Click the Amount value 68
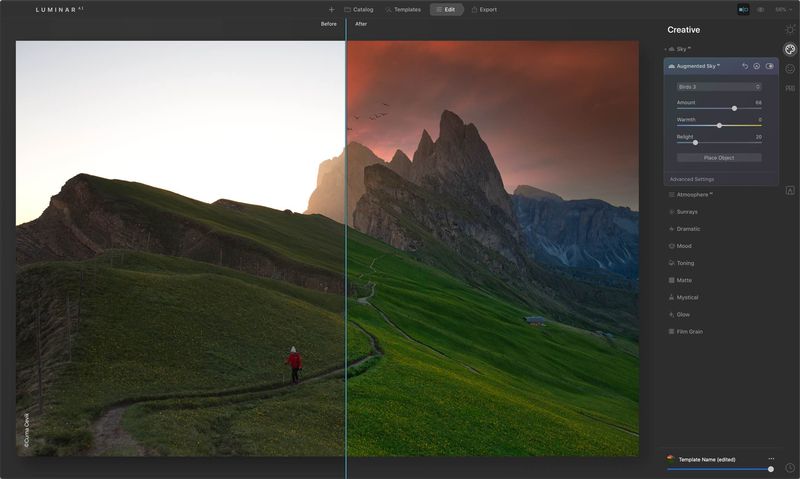Screen dimensions: 800x479 tap(758, 103)
